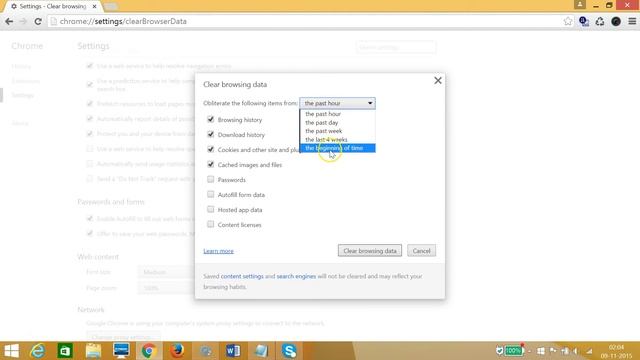640x360 pixels.
Task: Choose "the past hour" from the list
Action: pos(338,114)
